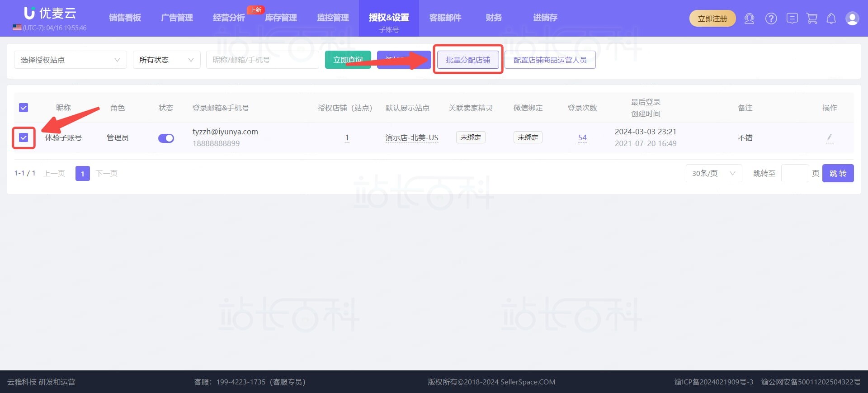Open the 30条/页 page size dropdown
The height and width of the screenshot is (393, 868).
coord(713,173)
